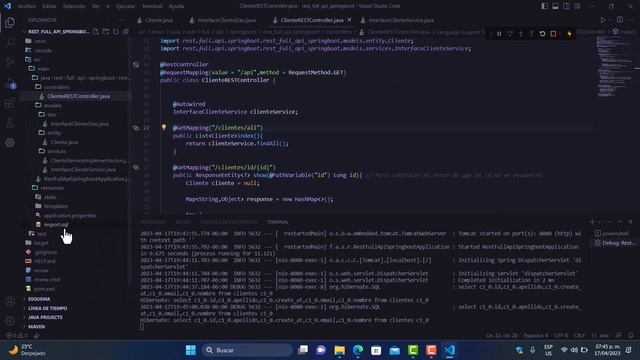Open File Explorer from the taskbar
640x360 pixels.
coord(340,350)
